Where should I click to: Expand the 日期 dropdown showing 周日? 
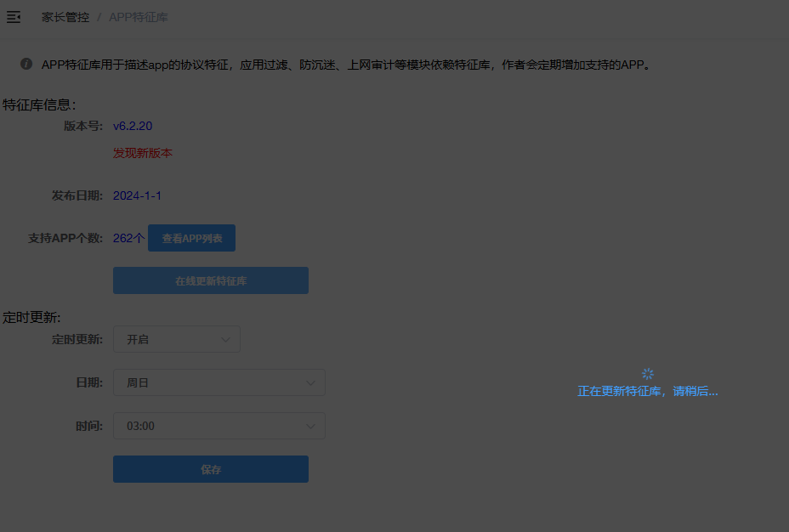[219, 382]
